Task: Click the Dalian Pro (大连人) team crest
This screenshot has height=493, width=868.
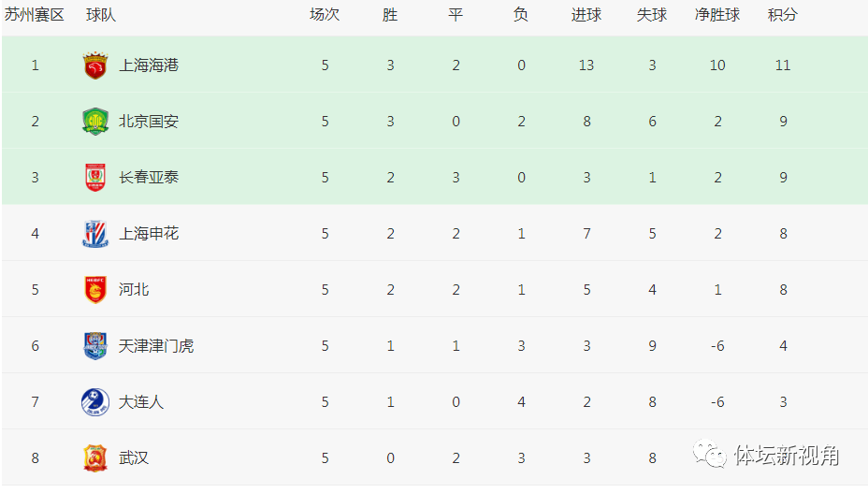Action: pos(94,402)
